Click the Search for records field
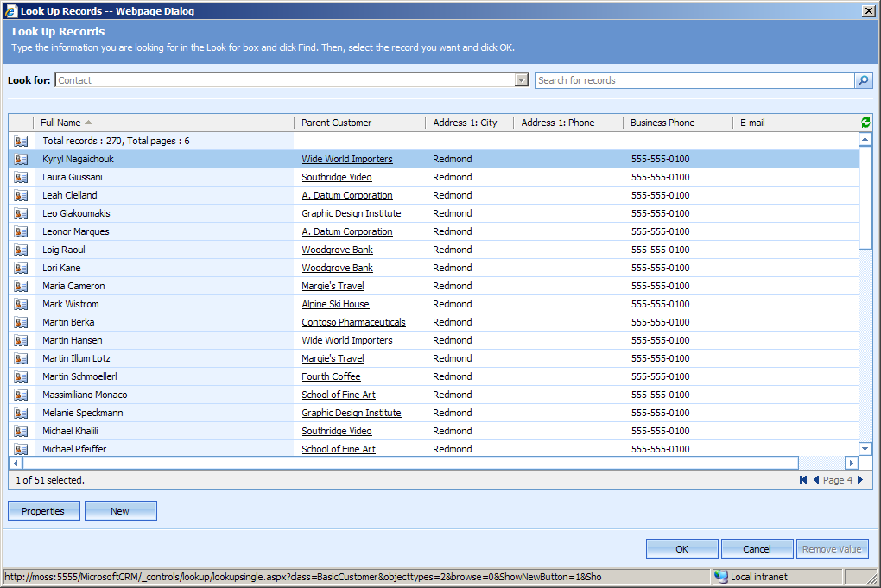The width and height of the screenshot is (881, 588). point(694,80)
